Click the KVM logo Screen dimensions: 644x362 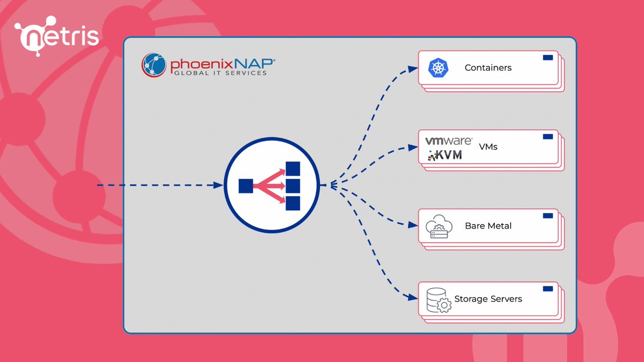click(445, 156)
